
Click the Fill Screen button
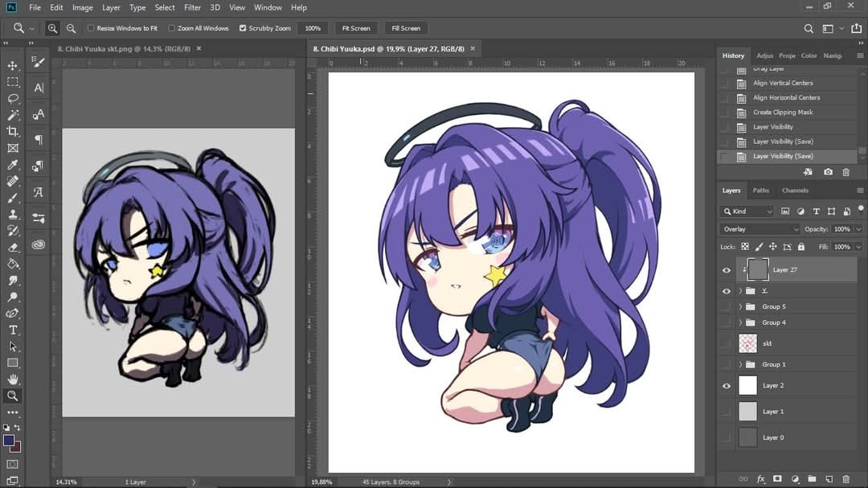coord(406,28)
